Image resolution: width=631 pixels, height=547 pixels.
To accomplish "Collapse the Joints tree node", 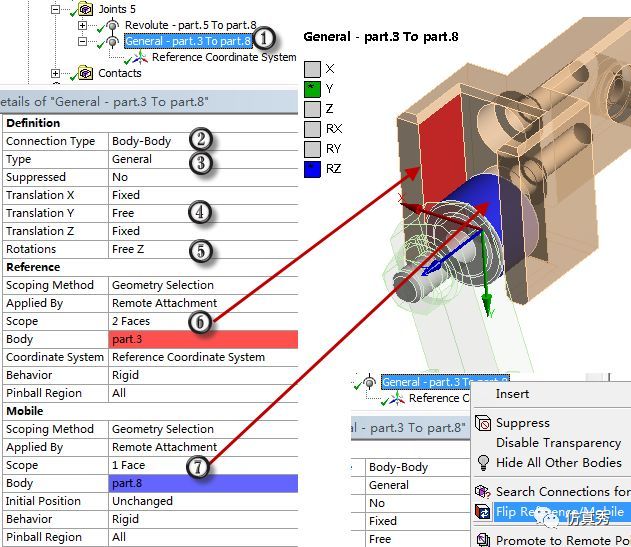I will [x=56, y=9].
